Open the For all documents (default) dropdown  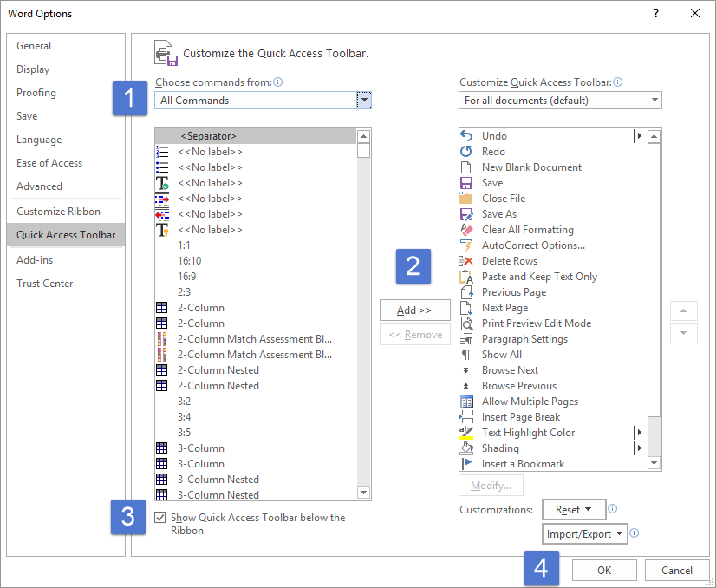coord(560,100)
